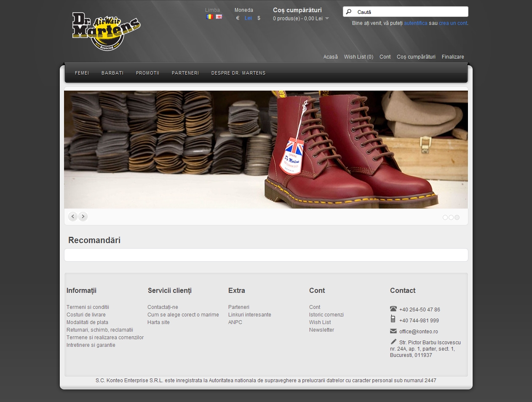Select the third slideshow dot indicator
Viewport: 532px width, 402px height.
point(457,217)
